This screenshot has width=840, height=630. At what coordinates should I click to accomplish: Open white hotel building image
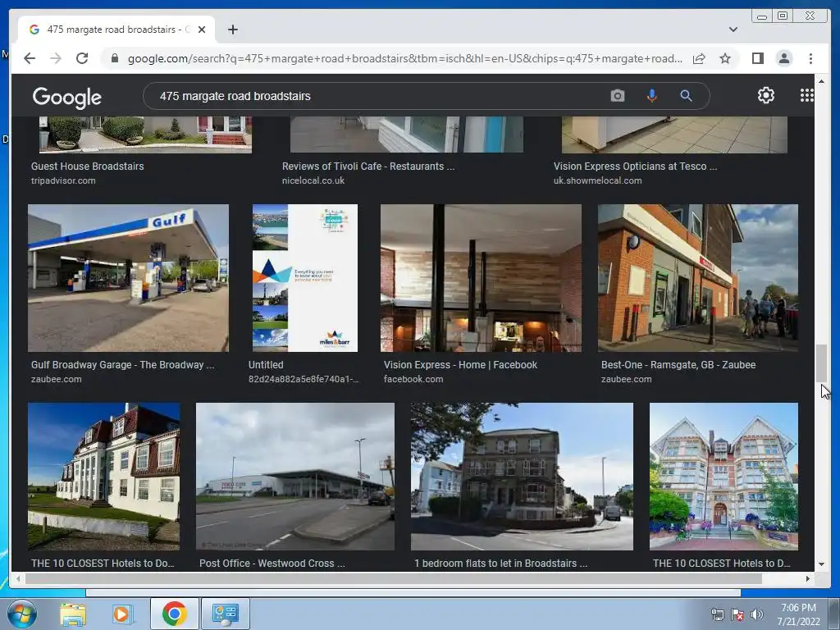(x=104, y=477)
